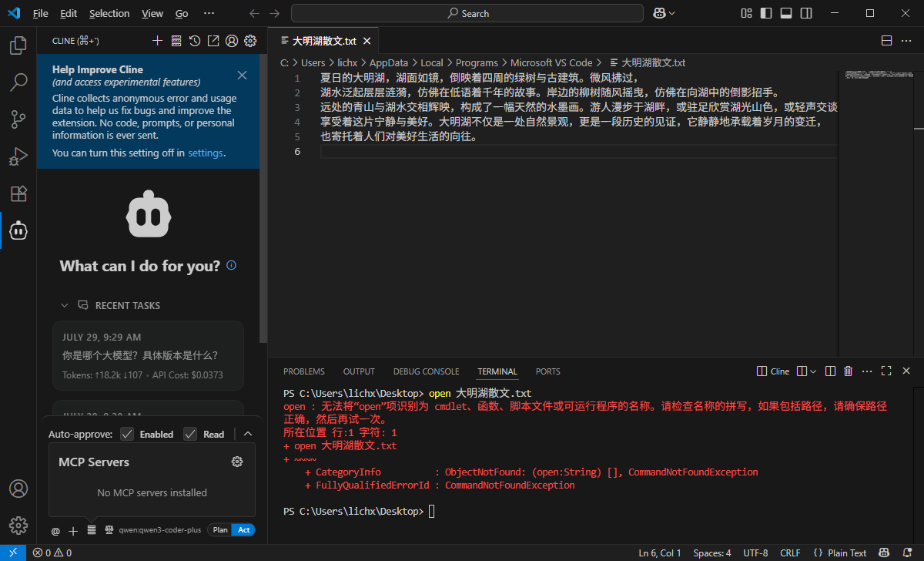Open the Explorer view in activity bar
Image resolution: width=924 pixels, height=561 pixels.
18,46
